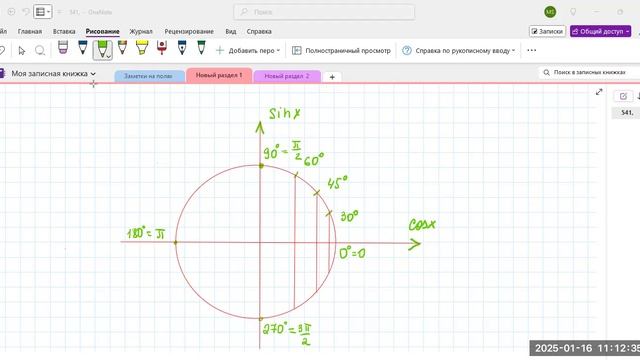Screen dimensions: 640x360
Task: Click the undo arrow in title bar
Action: (26, 12)
